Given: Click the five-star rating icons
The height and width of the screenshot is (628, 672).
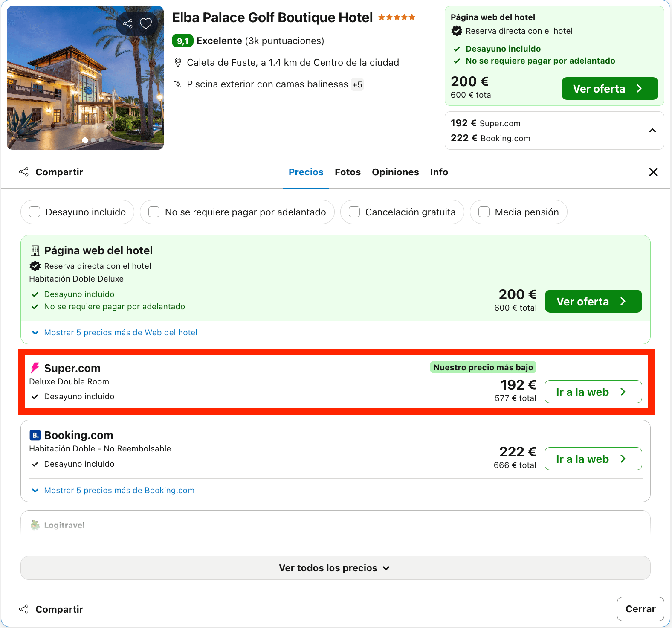Looking at the screenshot, I should (397, 17).
